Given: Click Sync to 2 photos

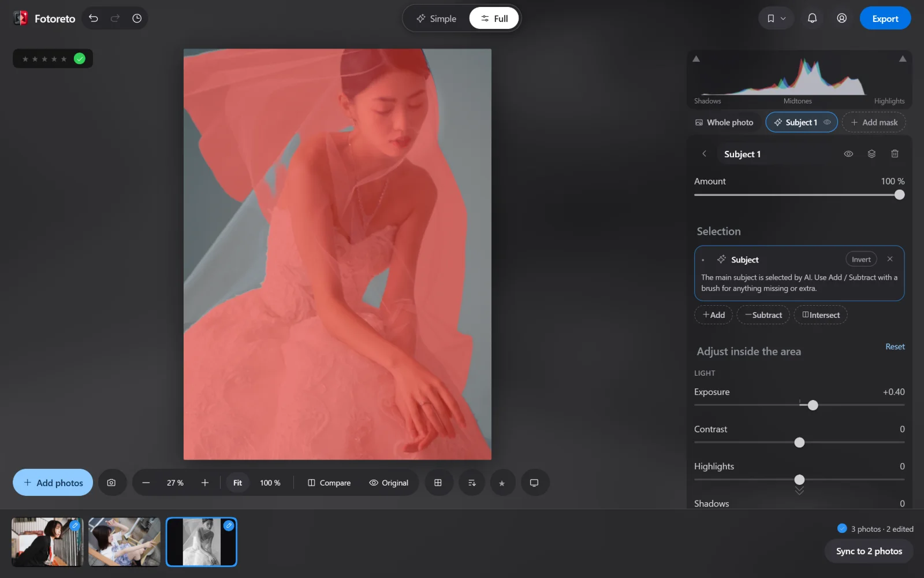Looking at the screenshot, I should click(x=869, y=551).
